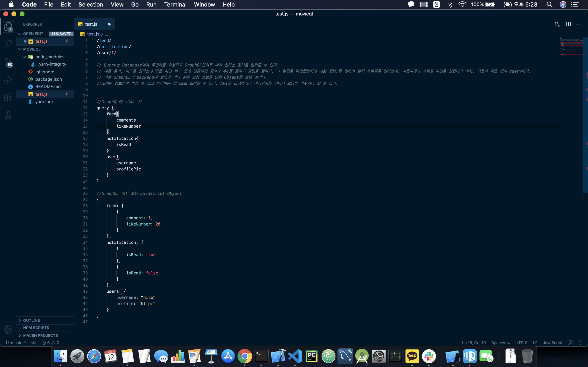Open the Compare Changes icon in editor toolbar

[557, 24]
